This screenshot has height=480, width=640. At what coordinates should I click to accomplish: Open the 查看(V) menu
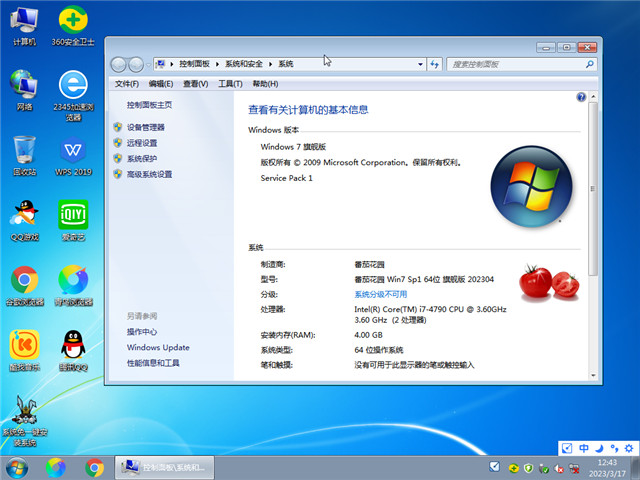pyautogui.click(x=196, y=84)
